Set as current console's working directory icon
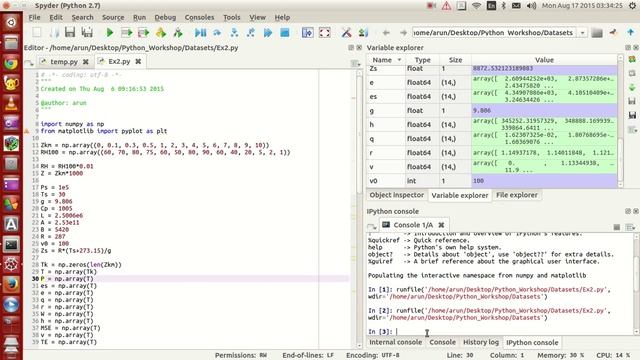This screenshot has height=360, width=640. pyautogui.click(x=613, y=32)
